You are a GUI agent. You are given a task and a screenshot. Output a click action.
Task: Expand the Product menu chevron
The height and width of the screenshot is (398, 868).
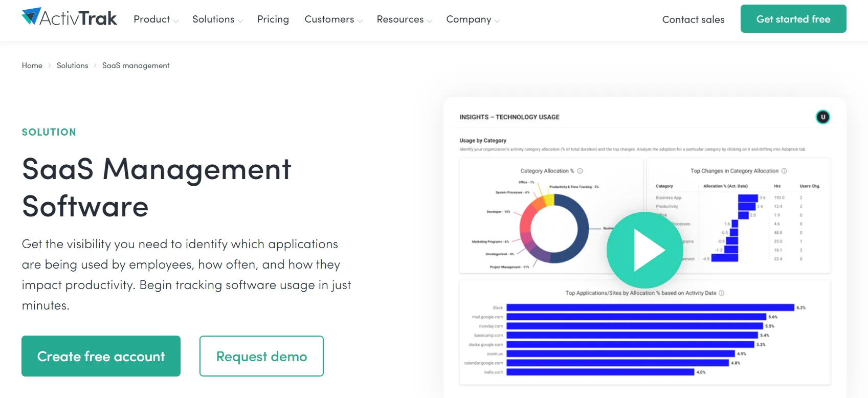tap(176, 21)
